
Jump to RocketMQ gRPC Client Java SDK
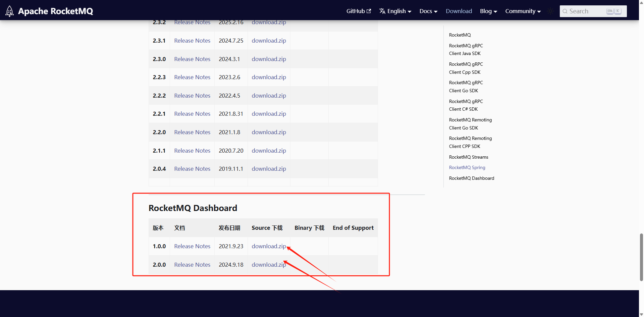click(466, 49)
